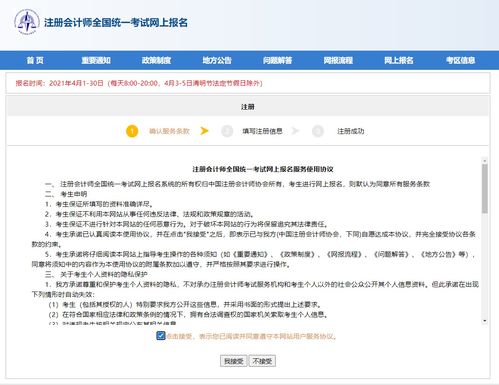Click the orange arrow after step one
The height and width of the screenshot is (385, 499).
point(204,131)
